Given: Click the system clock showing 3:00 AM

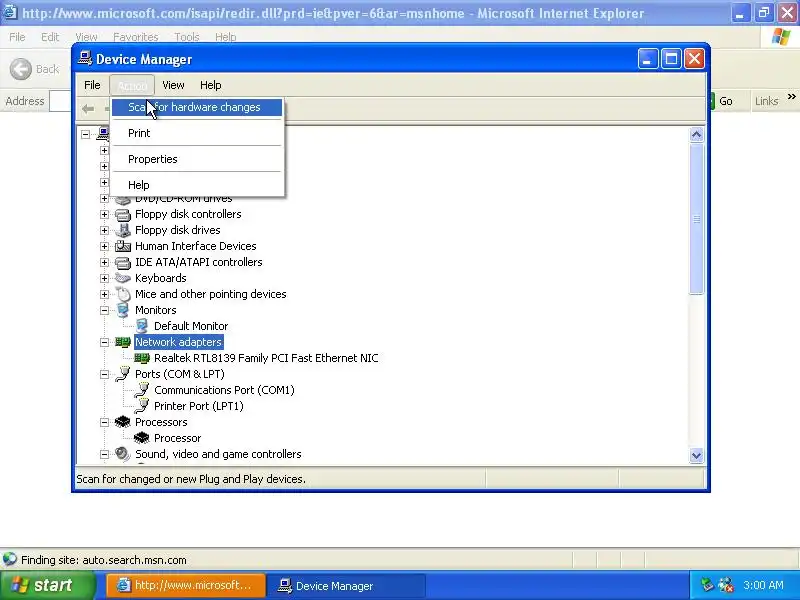Looking at the screenshot, I should pyautogui.click(x=763, y=585).
